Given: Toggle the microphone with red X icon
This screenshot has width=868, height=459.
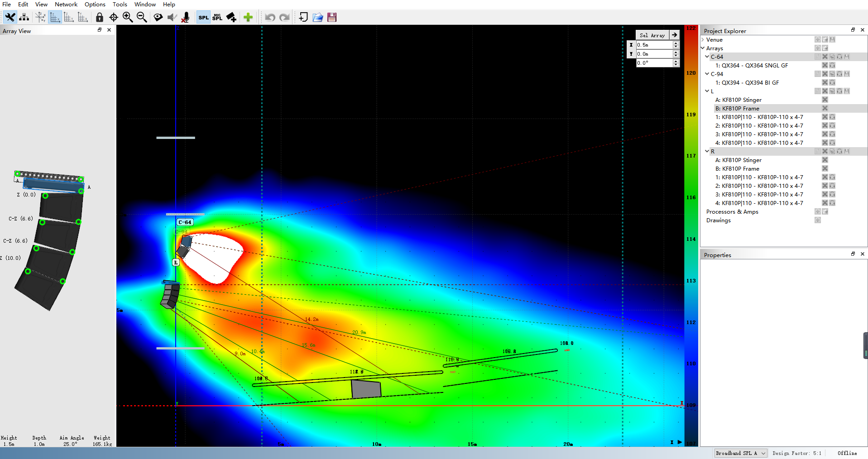Looking at the screenshot, I should tap(185, 17).
